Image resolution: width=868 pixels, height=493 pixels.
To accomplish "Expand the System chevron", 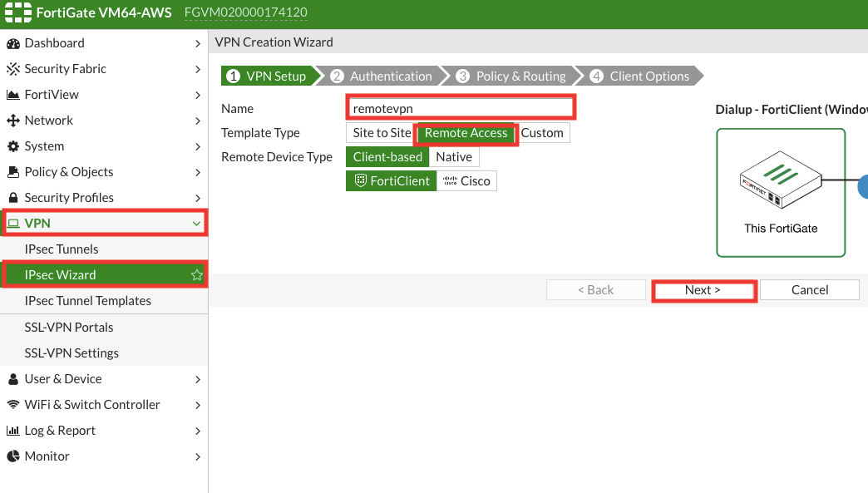I will (198, 146).
